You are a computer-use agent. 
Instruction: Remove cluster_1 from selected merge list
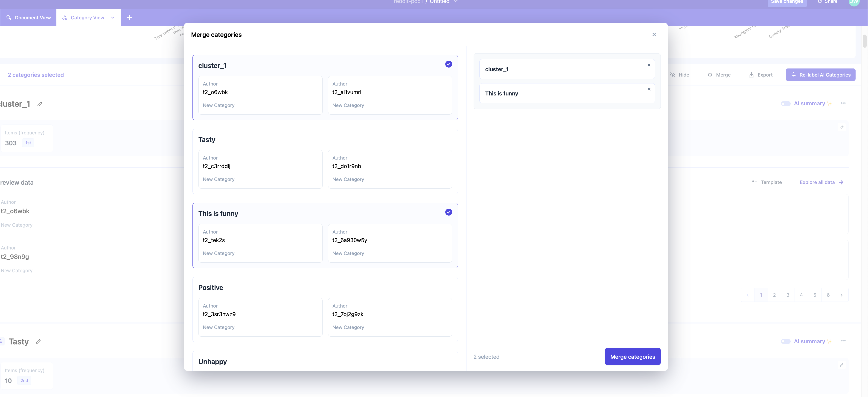click(649, 65)
